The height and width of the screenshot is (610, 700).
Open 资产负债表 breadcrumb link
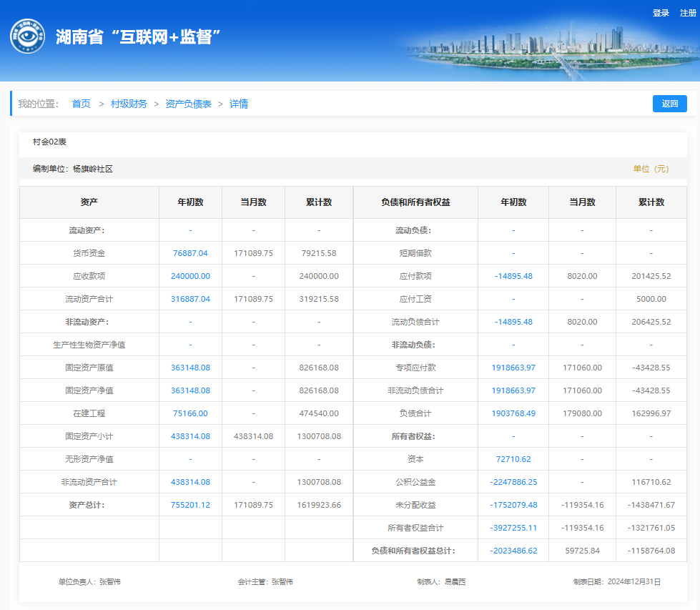188,104
